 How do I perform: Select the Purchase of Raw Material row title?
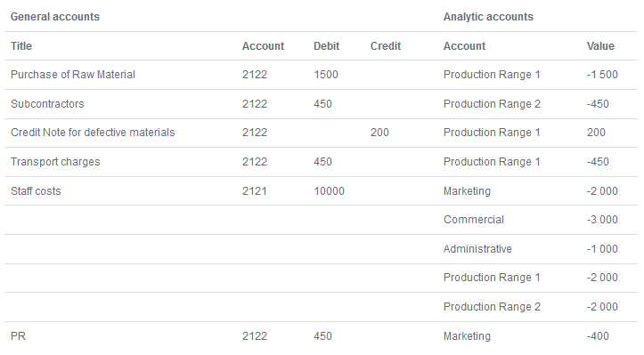73,75
